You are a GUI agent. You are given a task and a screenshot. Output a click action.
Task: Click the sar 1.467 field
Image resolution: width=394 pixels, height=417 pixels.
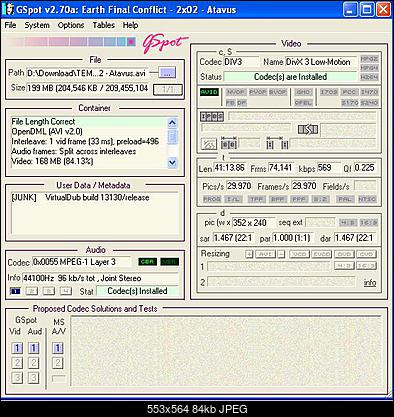pyautogui.click(x=233, y=238)
